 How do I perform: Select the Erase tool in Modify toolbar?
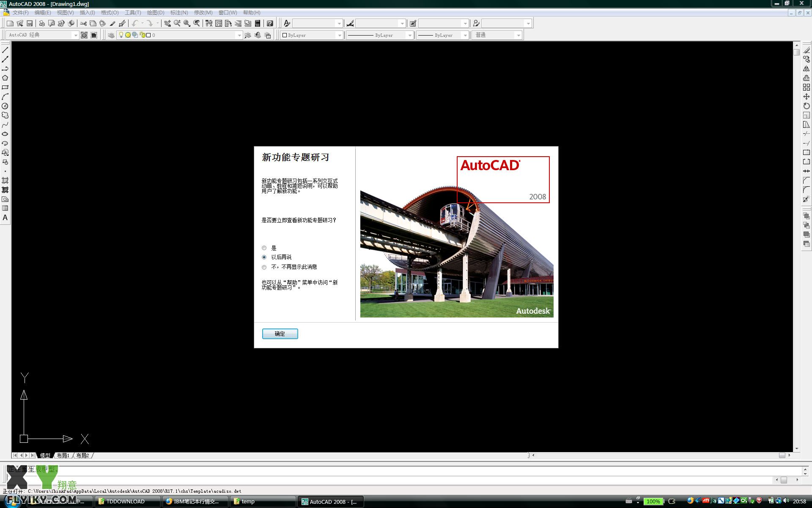807,50
